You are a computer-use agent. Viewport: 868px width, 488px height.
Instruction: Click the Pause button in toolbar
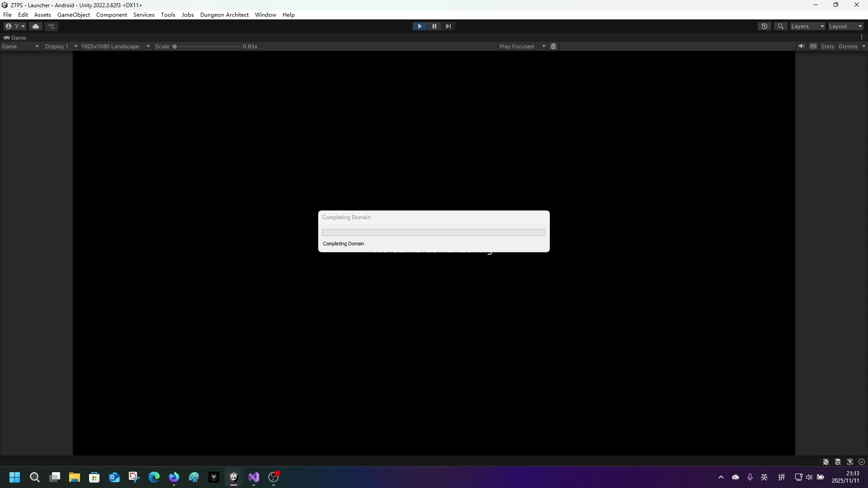pos(434,26)
